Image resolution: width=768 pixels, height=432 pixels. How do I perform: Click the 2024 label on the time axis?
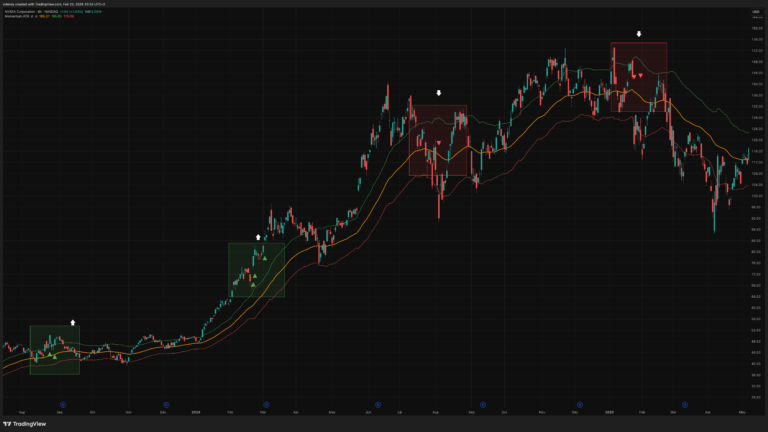[x=194, y=411]
